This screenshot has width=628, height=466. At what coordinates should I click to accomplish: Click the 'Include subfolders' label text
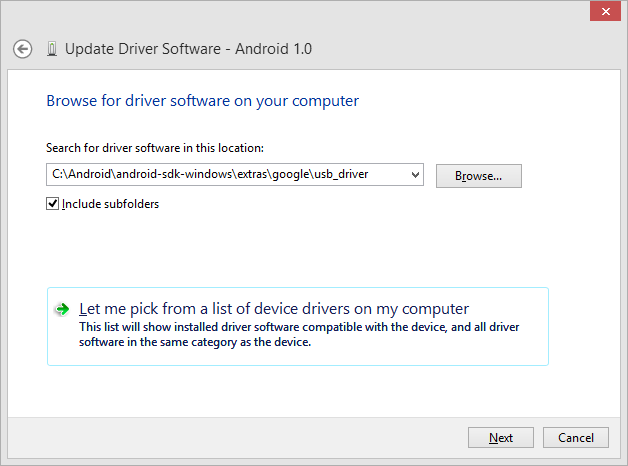(110, 204)
